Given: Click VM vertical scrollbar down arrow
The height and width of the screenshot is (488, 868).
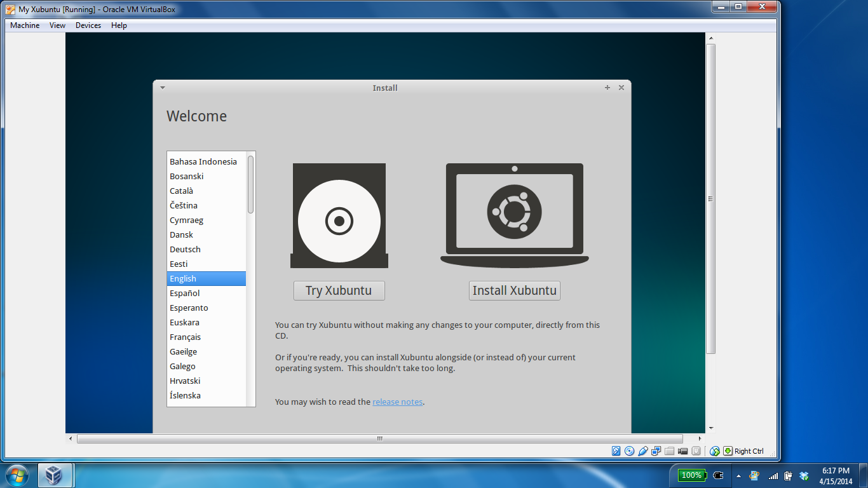Looking at the screenshot, I should tap(711, 428).
